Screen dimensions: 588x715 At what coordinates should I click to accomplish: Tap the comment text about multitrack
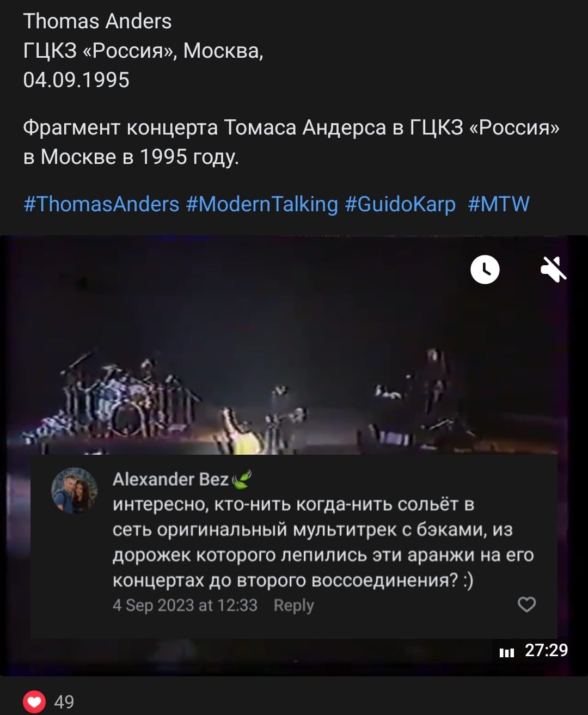323,542
